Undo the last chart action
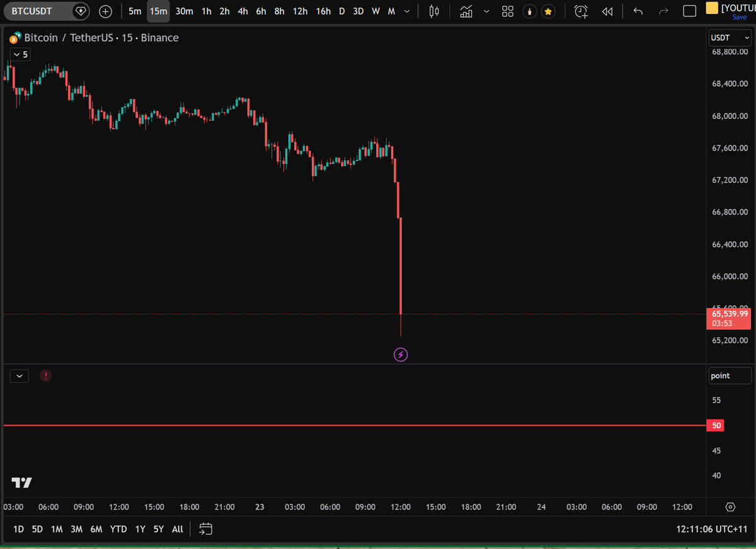The width and height of the screenshot is (756, 549). pyautogui.click(x=638, y=11)
